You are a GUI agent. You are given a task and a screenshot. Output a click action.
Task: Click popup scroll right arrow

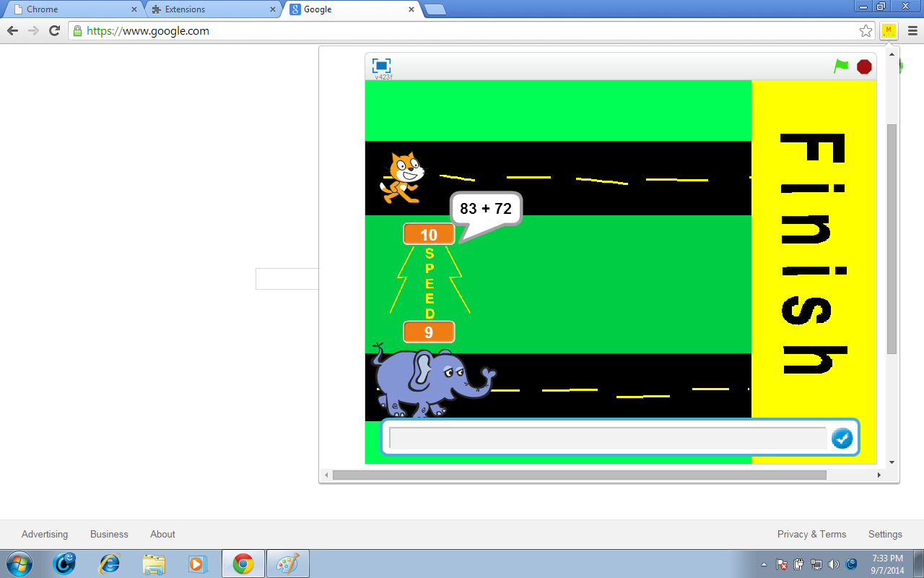click(x=879, y=475)
